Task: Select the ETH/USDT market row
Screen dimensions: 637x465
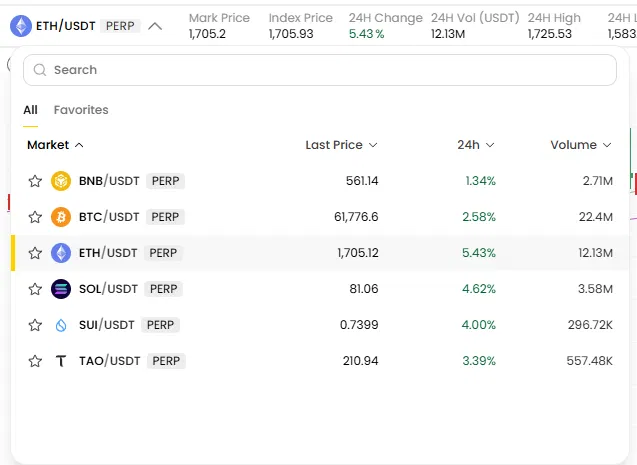Action: point(320,253)
